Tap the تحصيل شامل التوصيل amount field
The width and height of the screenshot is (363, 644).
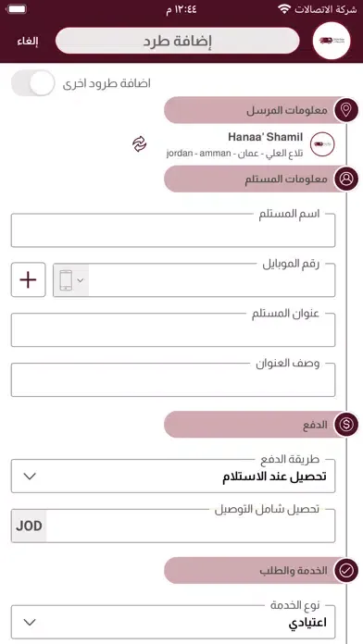191,526
